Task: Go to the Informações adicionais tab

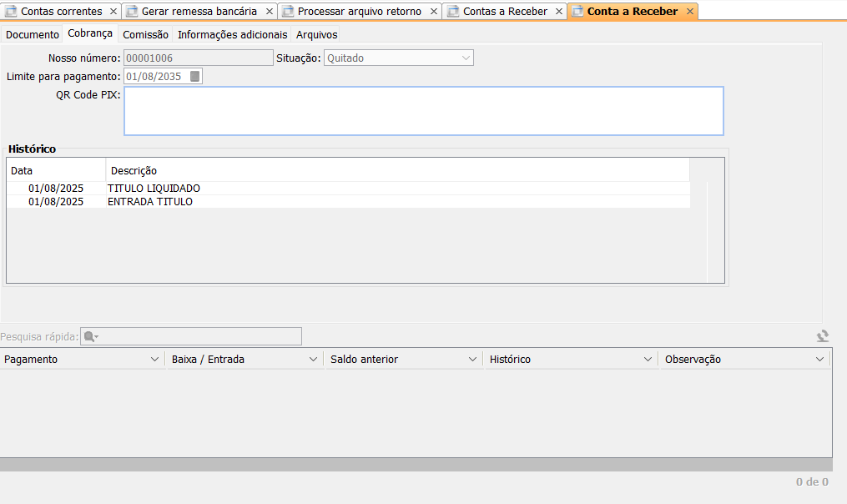Action: [232, 35]
